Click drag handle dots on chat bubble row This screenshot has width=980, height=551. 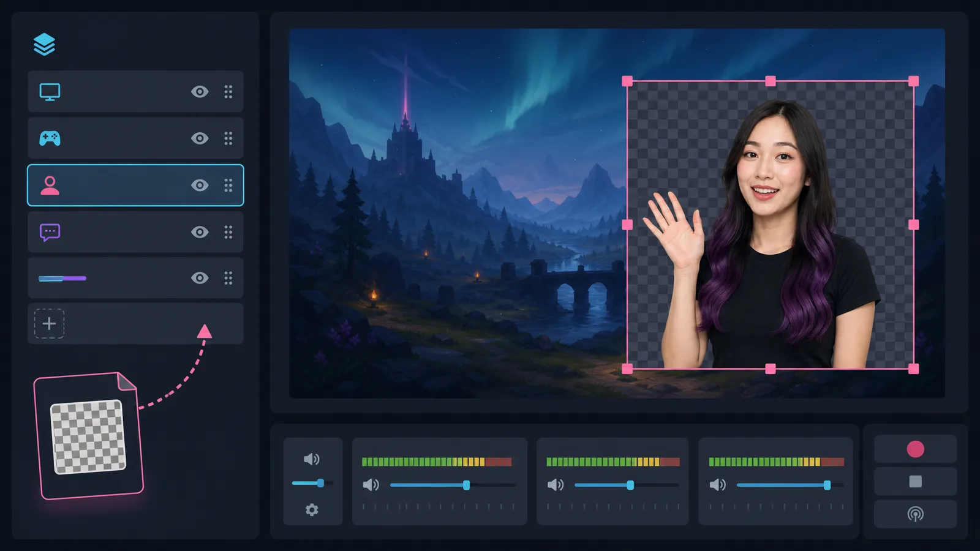(228, 232)
